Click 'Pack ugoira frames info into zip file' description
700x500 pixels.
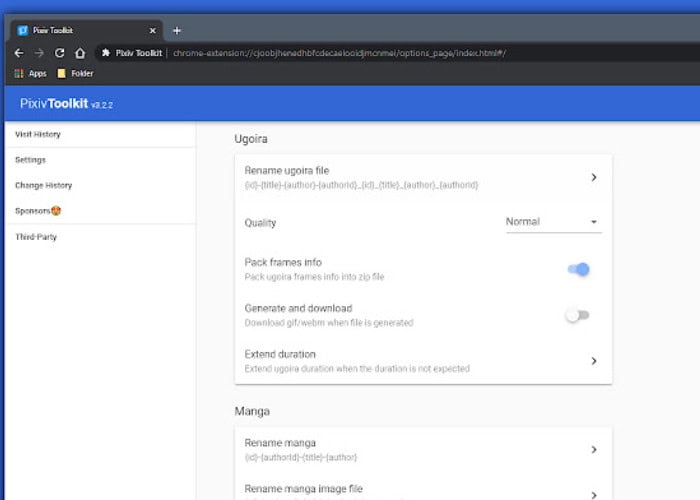point(314,277)
